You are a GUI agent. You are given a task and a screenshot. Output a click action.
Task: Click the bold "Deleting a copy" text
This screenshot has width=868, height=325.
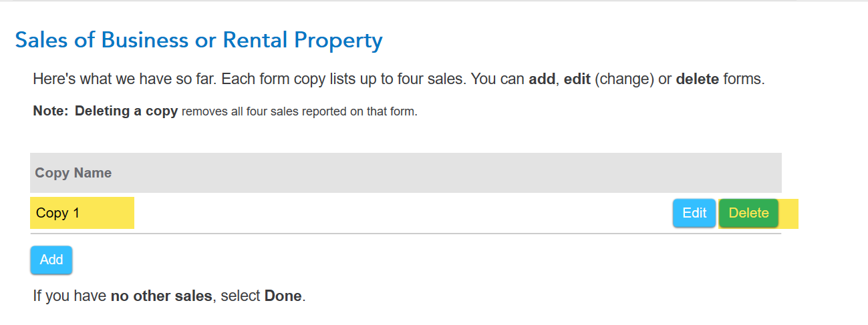(x=126, y=111)
